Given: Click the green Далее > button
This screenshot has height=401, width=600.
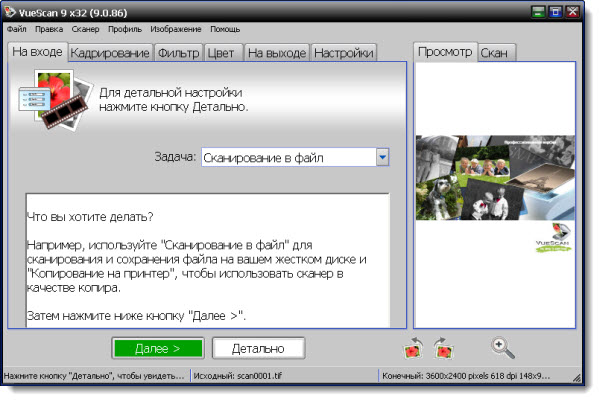Looking at the screenshot, I should [158, 348].
